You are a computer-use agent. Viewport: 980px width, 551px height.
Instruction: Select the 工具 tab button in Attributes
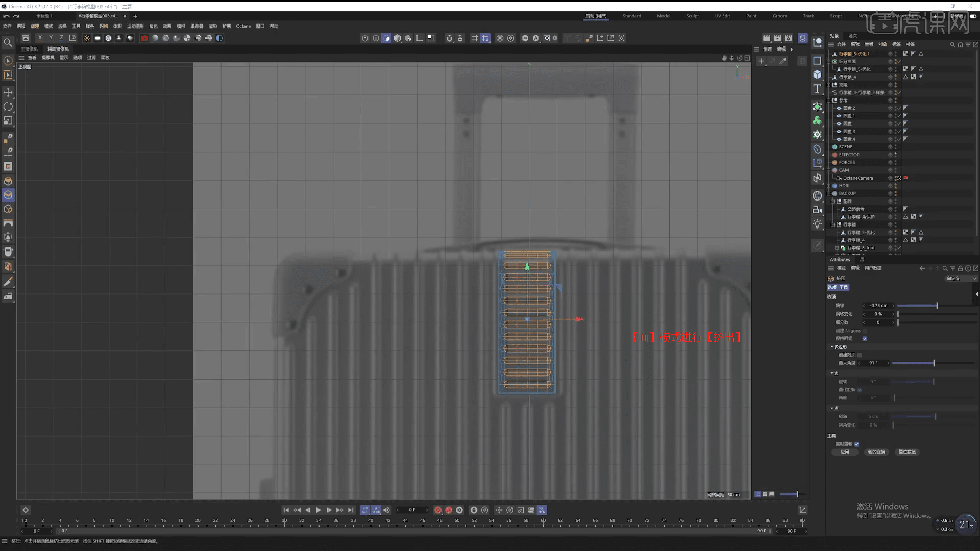(x=844, y=288)
